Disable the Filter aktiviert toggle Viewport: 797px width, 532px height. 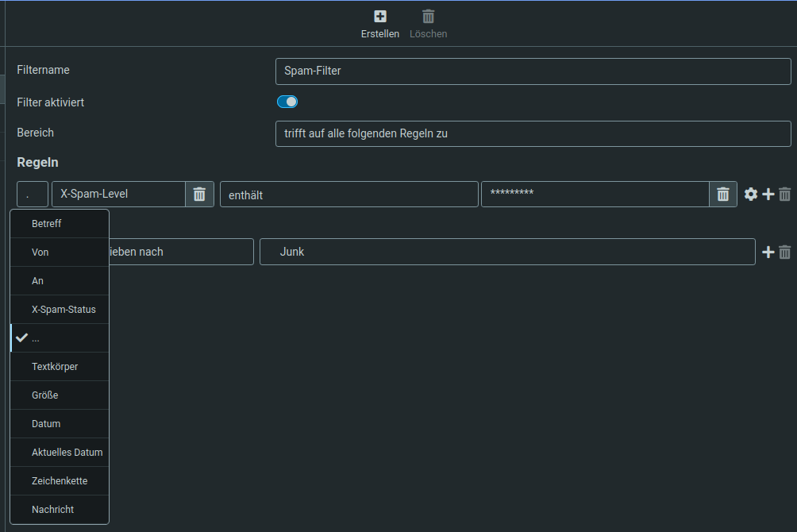pos(287,102)
